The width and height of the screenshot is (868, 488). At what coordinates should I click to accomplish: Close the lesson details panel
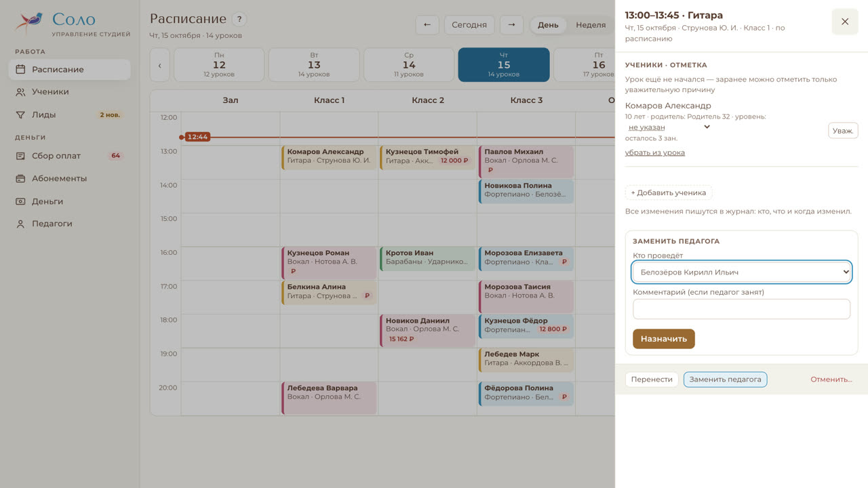(x=845, y=22)
